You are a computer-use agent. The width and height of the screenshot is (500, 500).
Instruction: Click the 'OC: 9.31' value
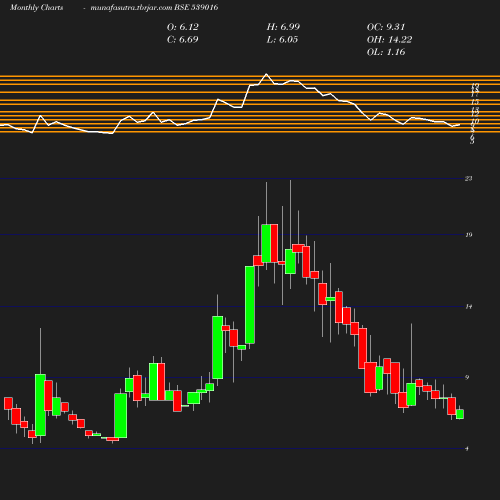pyautogui.click(x=386, y=27)
